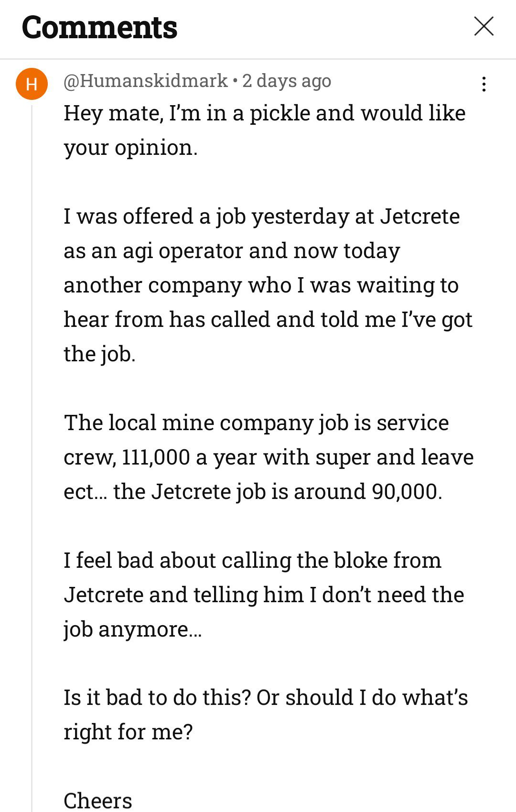This screenshot has width=516, height=812.
Task: Click the "I feel bad about calling" line
Action: pyautogui.click(x=252, y=561)
